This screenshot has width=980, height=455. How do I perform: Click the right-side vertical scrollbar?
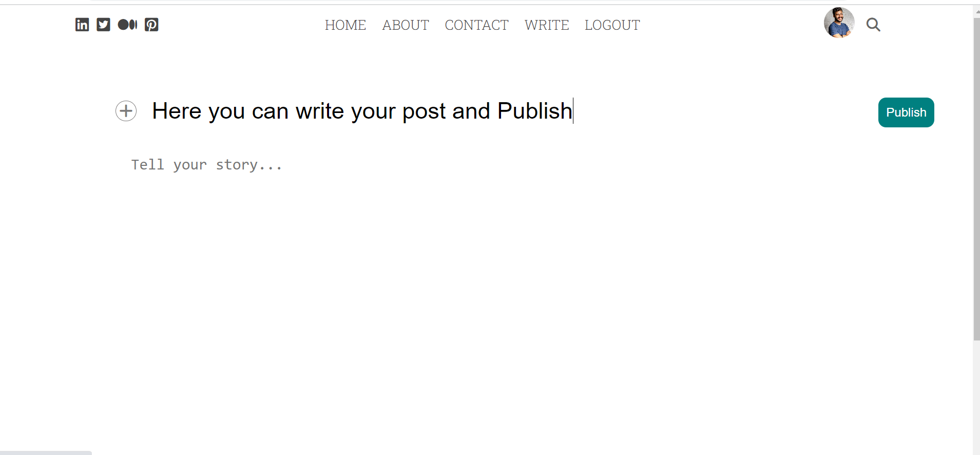point(975,180)
